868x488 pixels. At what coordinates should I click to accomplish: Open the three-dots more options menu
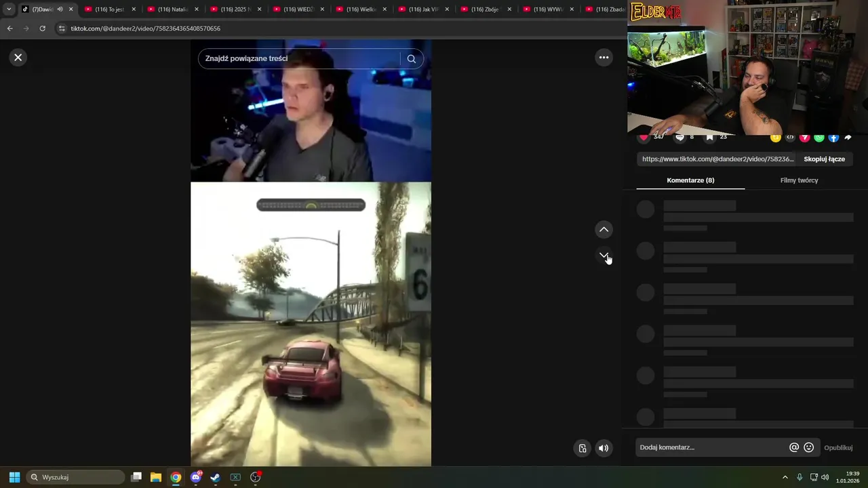pyautogui.click(x=604, y=58)
